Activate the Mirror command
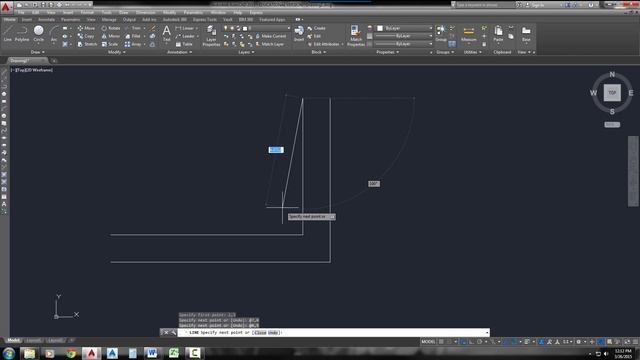 (x=111, y=36)
